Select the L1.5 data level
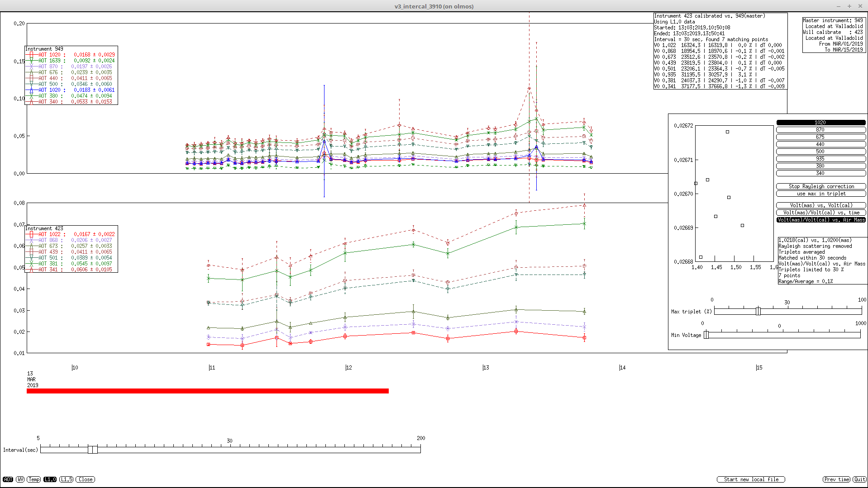The width and height of the screenshot is (868, 488). pyautogui.click(x=67, y=479)
